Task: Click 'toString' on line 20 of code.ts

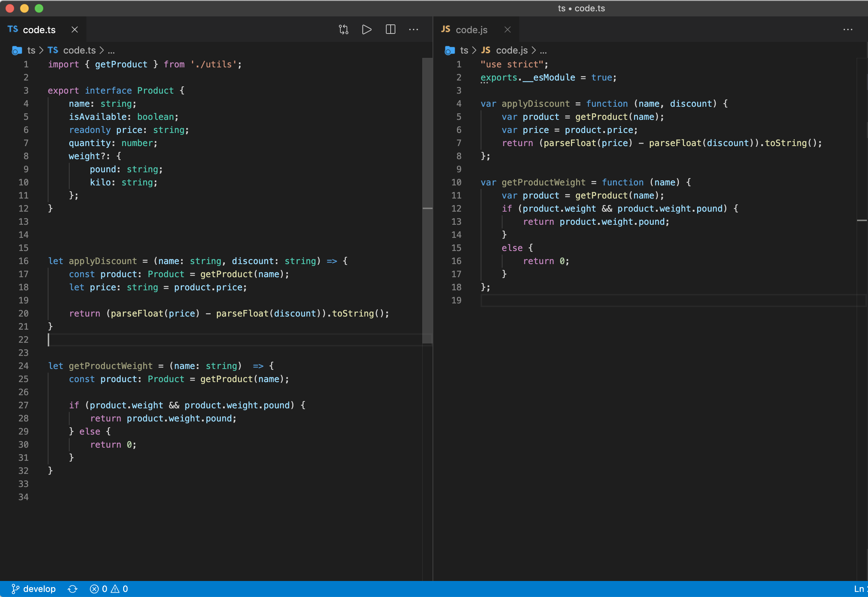Action: pos(353,314)
